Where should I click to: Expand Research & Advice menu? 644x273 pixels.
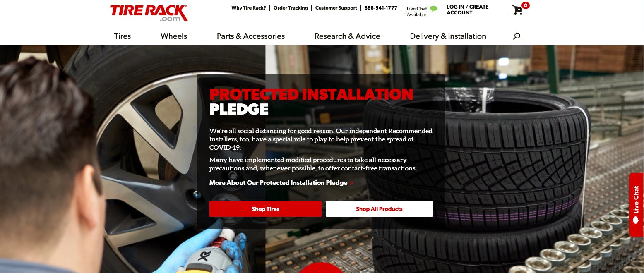tap(347, 36)
